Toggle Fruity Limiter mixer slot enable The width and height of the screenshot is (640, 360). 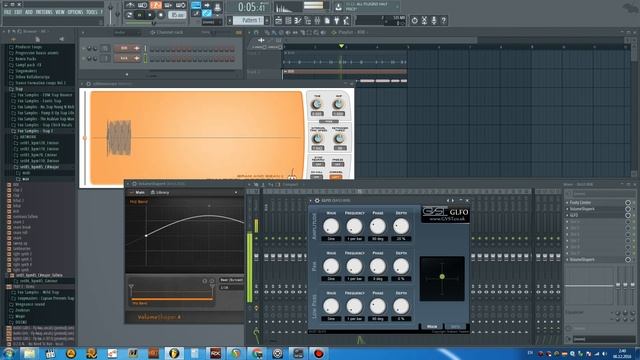pyautogui.click(x=628, y=202)
